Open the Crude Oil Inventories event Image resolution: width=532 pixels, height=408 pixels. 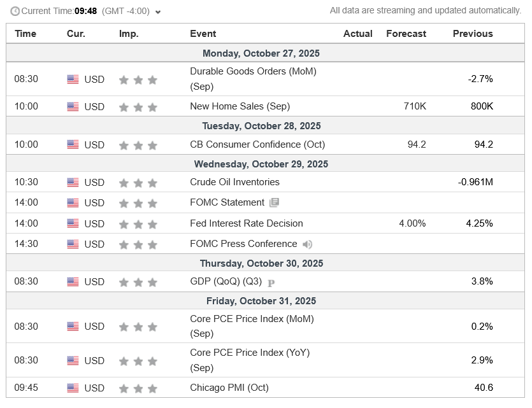click(x=235, y=182)
